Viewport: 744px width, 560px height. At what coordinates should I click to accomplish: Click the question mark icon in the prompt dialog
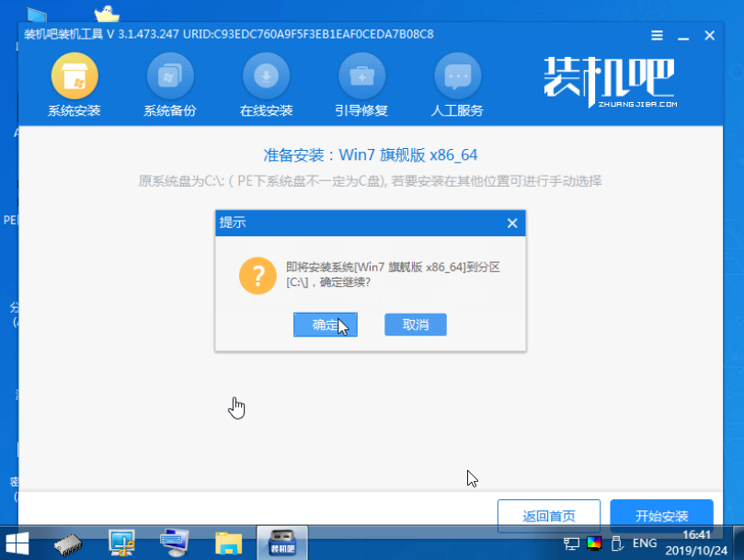pos(258,275)
